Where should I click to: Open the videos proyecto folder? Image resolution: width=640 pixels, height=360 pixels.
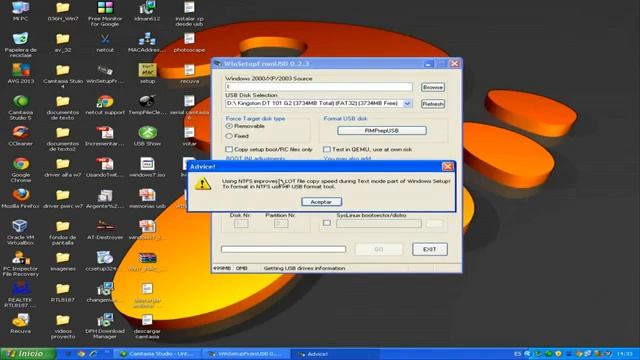pyautogui.click(x=62, y=326)
